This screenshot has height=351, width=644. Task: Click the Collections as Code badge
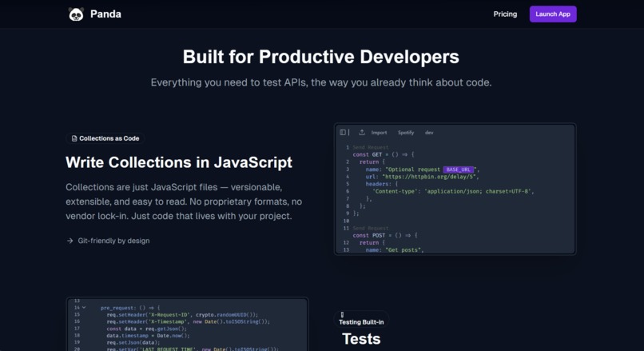pos(105,138)
